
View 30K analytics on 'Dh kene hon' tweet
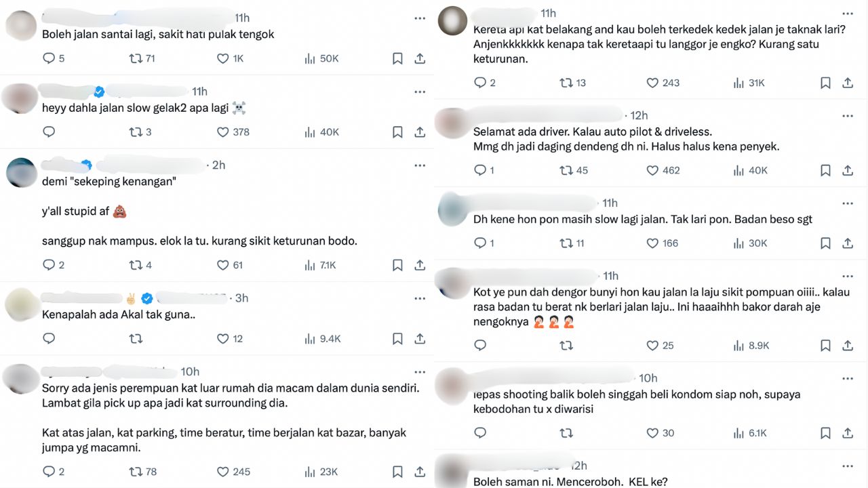coord(750,243)
